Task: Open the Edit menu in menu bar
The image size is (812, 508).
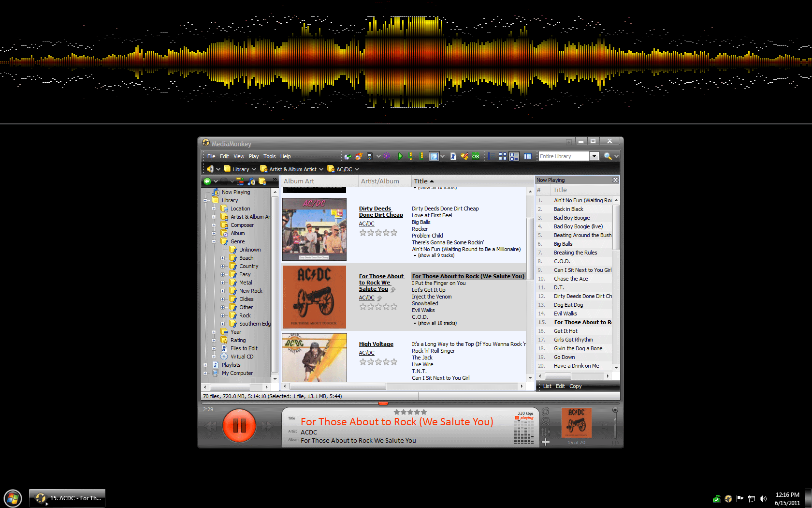Action: [224, 156]
